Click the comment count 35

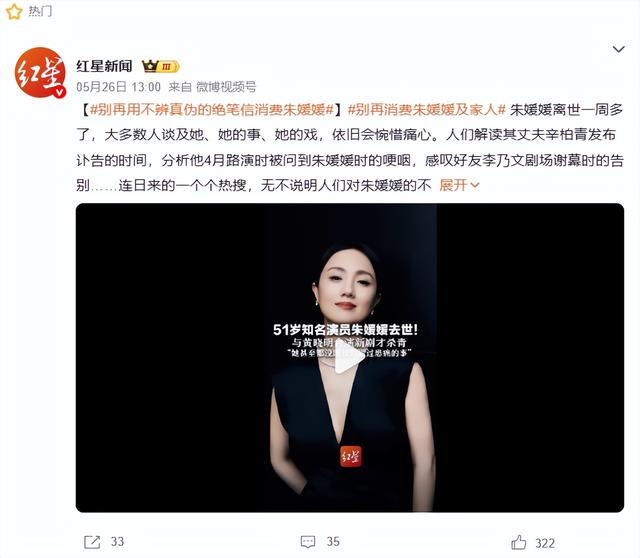(x=333, y=542)
